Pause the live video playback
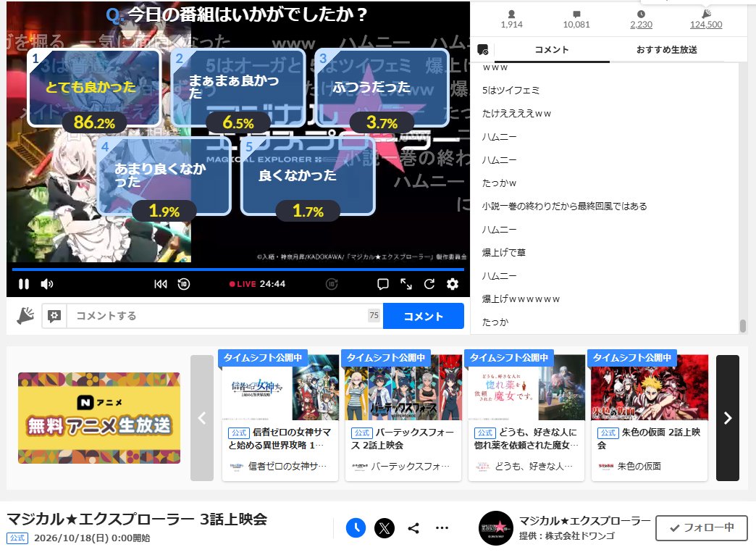The width and height of the screenshot is (756, 555). tap(24, 284)
